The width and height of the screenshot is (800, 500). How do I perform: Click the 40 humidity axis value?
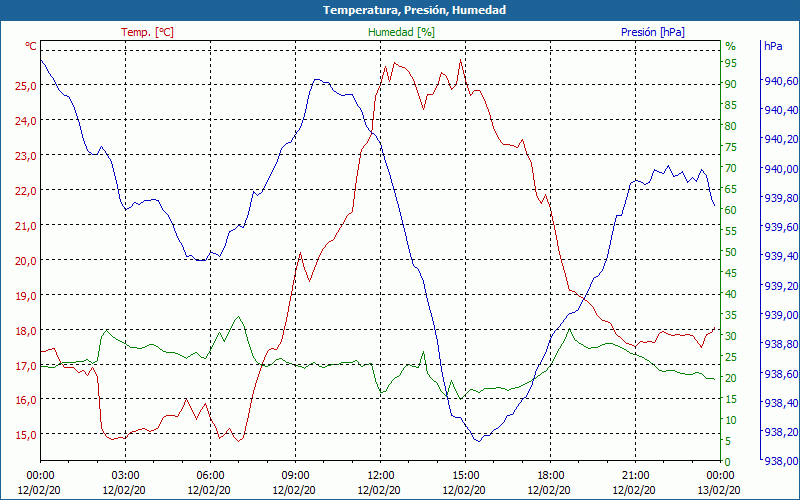(731, 294)
